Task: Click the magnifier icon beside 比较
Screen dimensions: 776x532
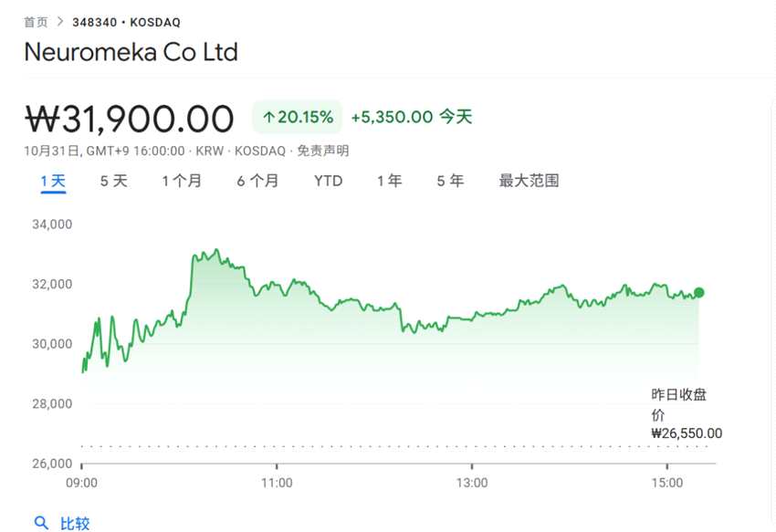Action: (x=41, y=523)
